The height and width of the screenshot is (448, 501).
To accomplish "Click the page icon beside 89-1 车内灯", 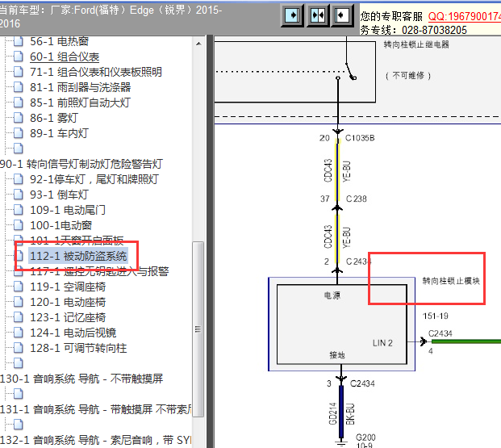I will pyautogui.click(x=19, y=133).
